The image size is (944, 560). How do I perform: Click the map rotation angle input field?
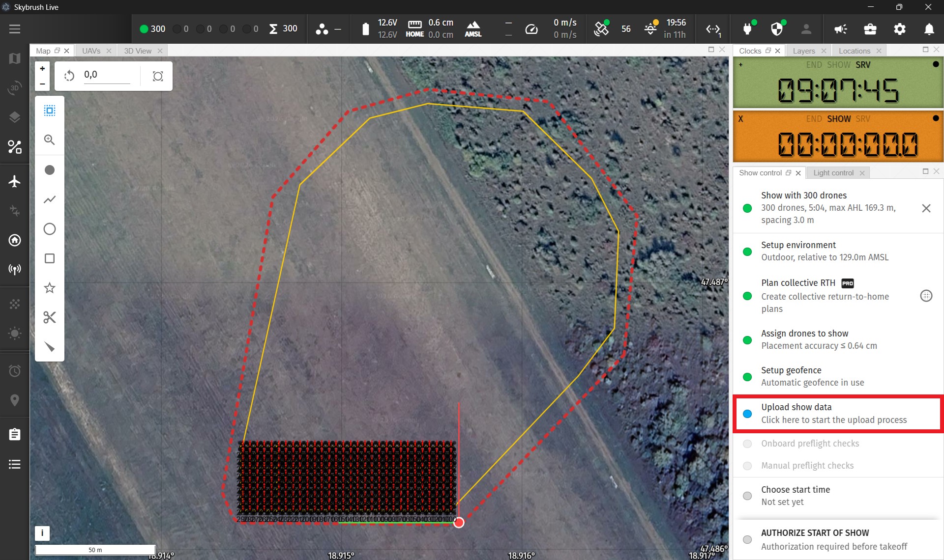pos(107,75)
